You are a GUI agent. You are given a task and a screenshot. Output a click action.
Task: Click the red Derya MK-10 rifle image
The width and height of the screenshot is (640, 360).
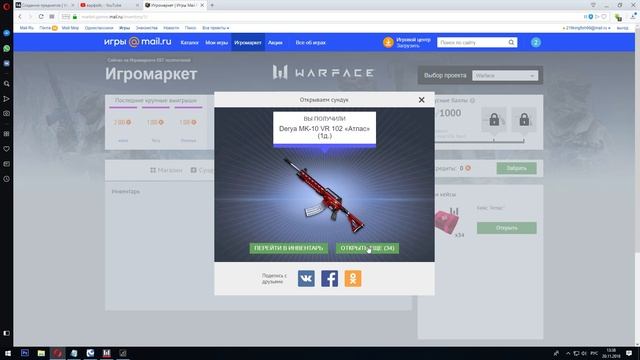(x=324, y=196)
